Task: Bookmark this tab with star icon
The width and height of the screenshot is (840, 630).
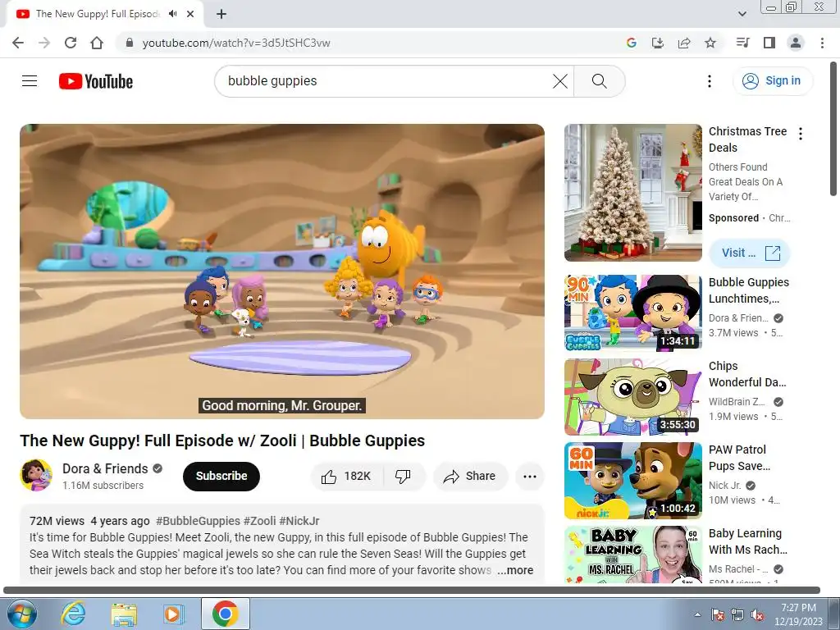Action: coord(710,43)
